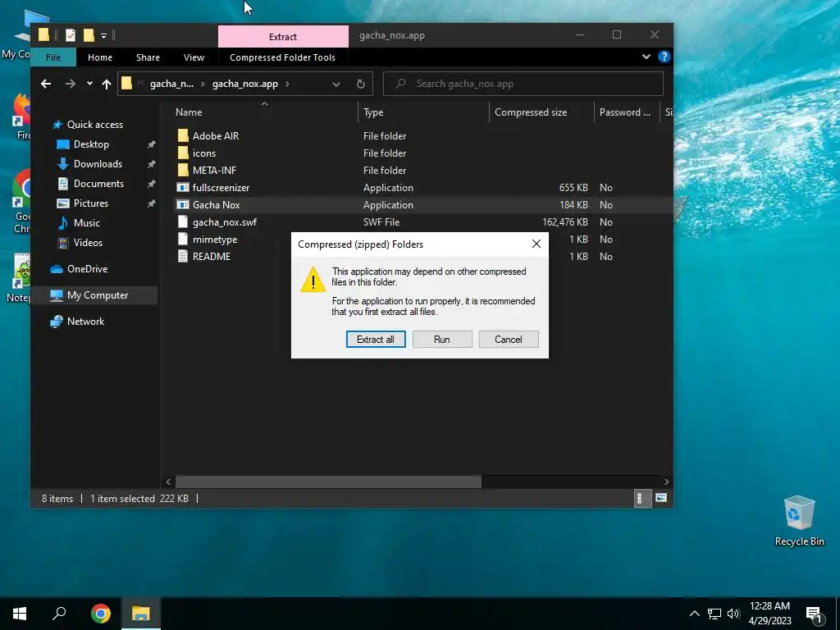Select the mimetype file icon

click(x=183, y=239)
